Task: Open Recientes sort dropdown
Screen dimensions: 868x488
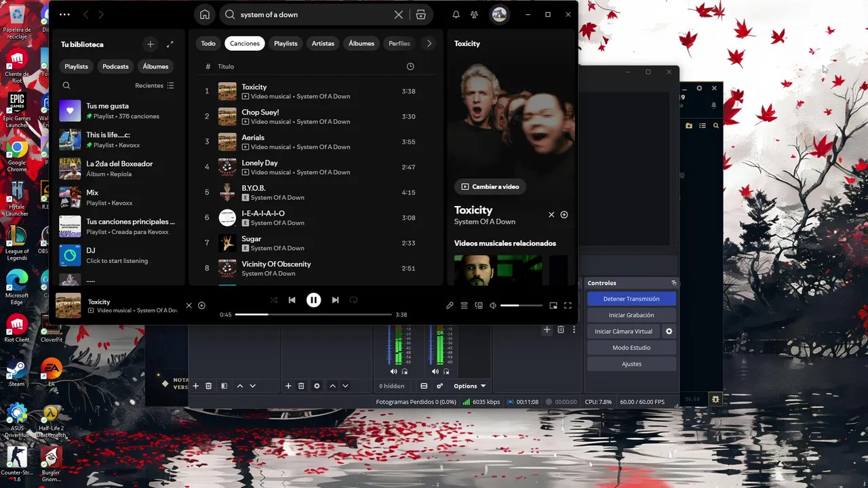Action: pyautogui.click(x=155, y=85)
